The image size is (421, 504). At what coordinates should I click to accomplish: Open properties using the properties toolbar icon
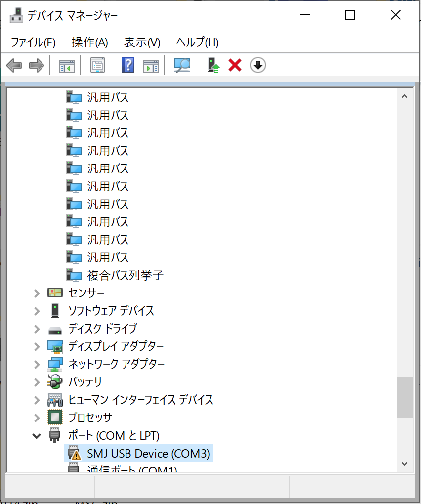point(97,65)
